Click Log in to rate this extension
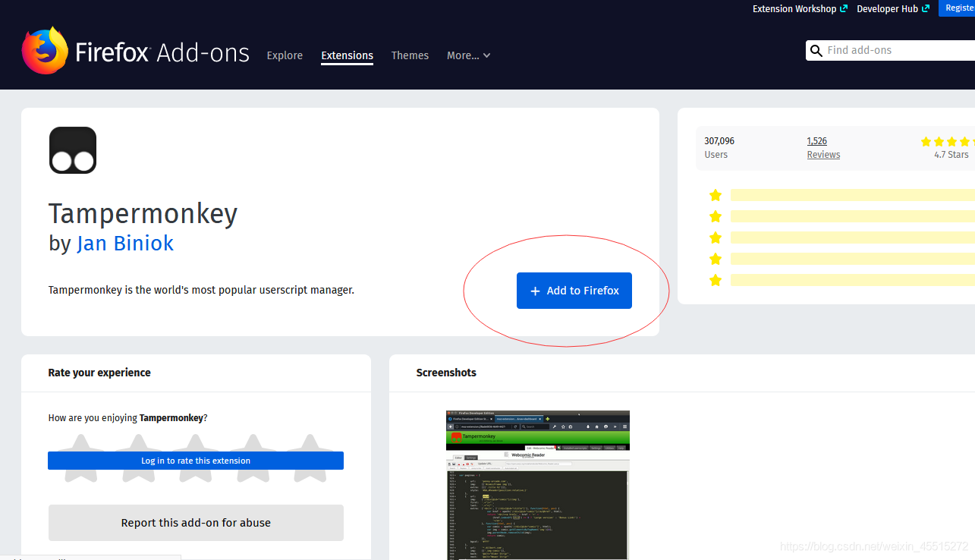975x560 pixels. [x=196, y=461]
